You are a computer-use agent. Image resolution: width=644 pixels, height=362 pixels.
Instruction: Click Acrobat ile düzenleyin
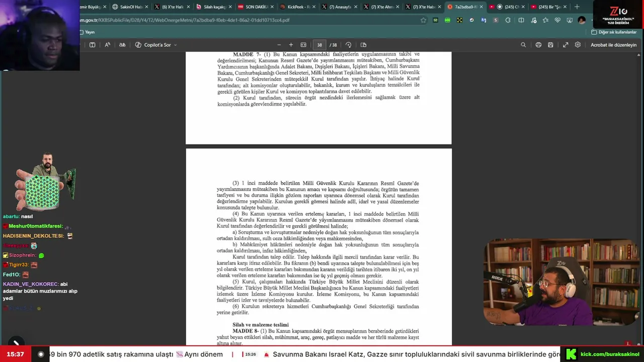click(613, 45)
